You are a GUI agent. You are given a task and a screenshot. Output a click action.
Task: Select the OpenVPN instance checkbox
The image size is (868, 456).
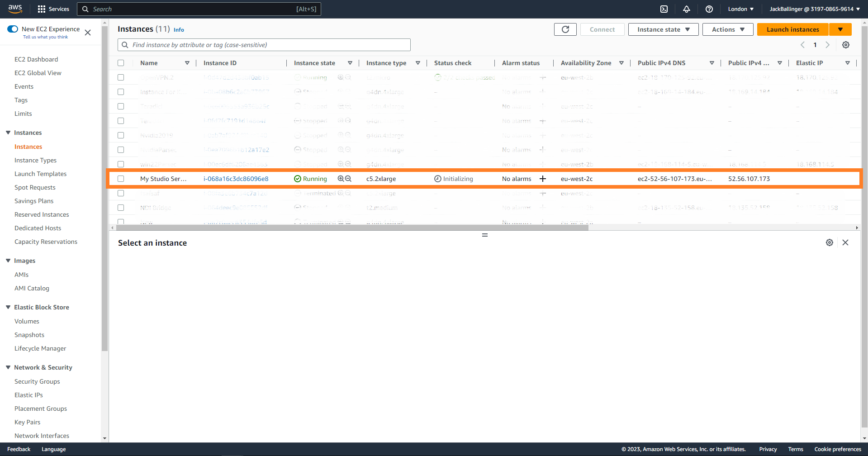(121, 77)
